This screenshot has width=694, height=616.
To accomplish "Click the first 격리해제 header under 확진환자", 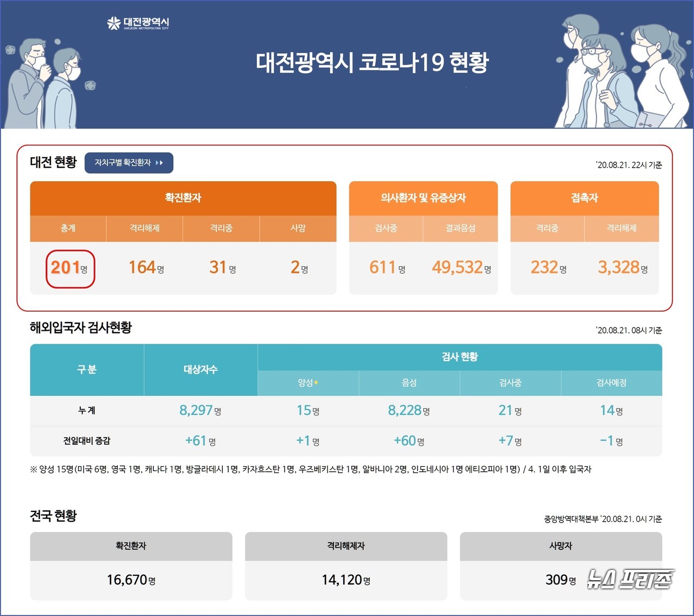I will click(x=145, y=228).
